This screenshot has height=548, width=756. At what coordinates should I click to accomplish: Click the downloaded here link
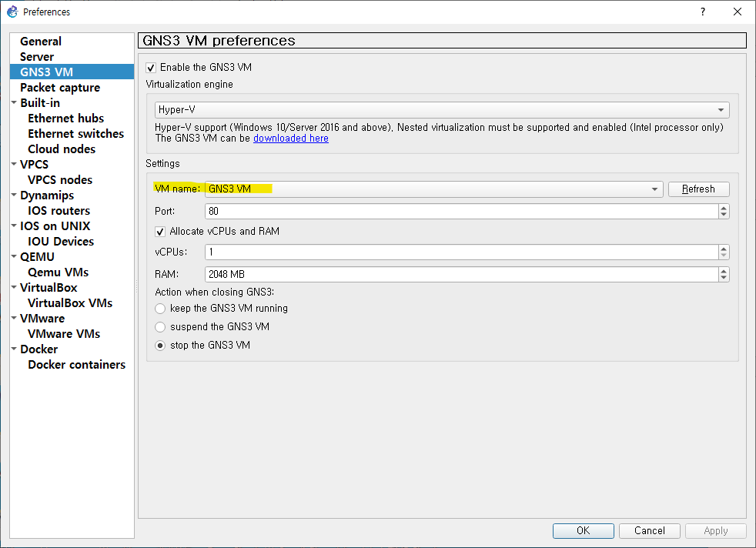[291, 139]
